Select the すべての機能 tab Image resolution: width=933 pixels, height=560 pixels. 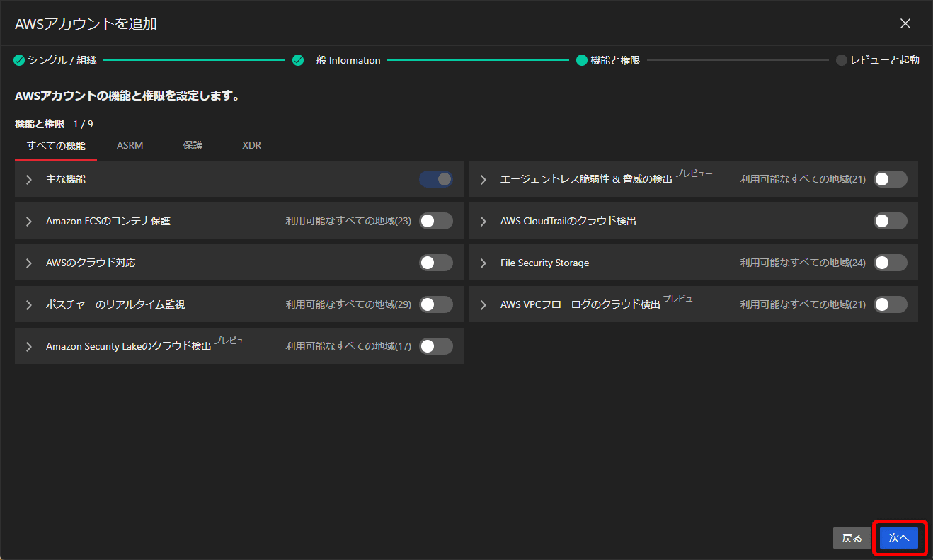pos(56,146)
